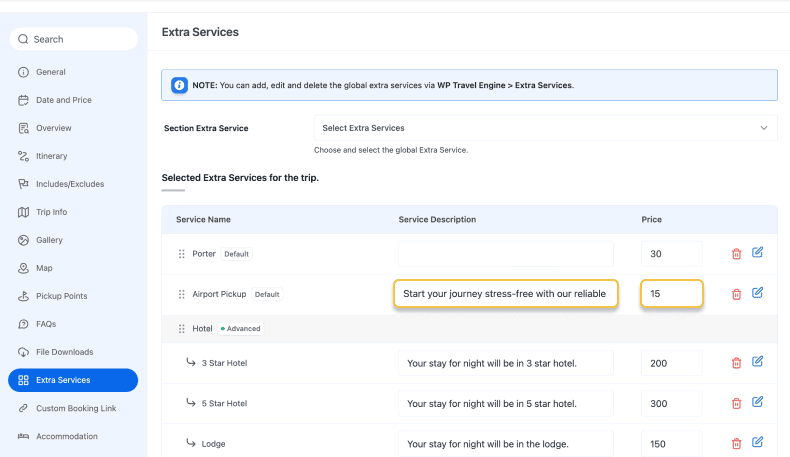This screenshot has height=457, width=790.
Task: Delete the Lodge service option
Action: (x=737, y=443)
